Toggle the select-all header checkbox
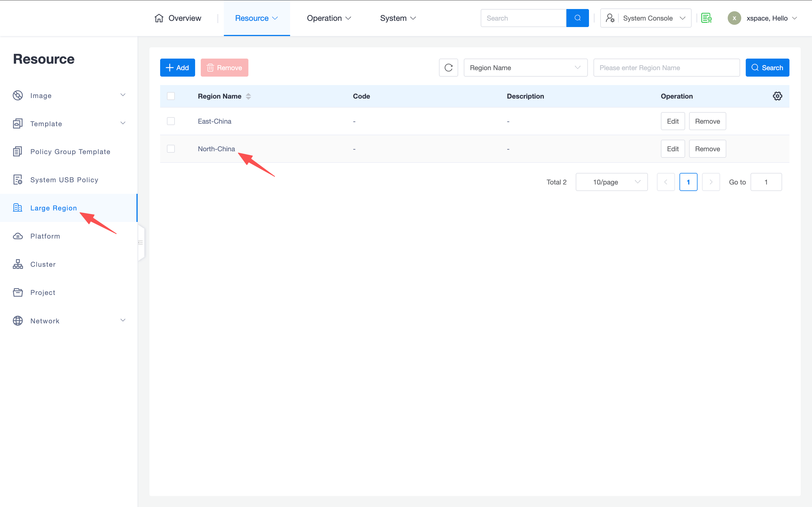 [x=171, y=96]
